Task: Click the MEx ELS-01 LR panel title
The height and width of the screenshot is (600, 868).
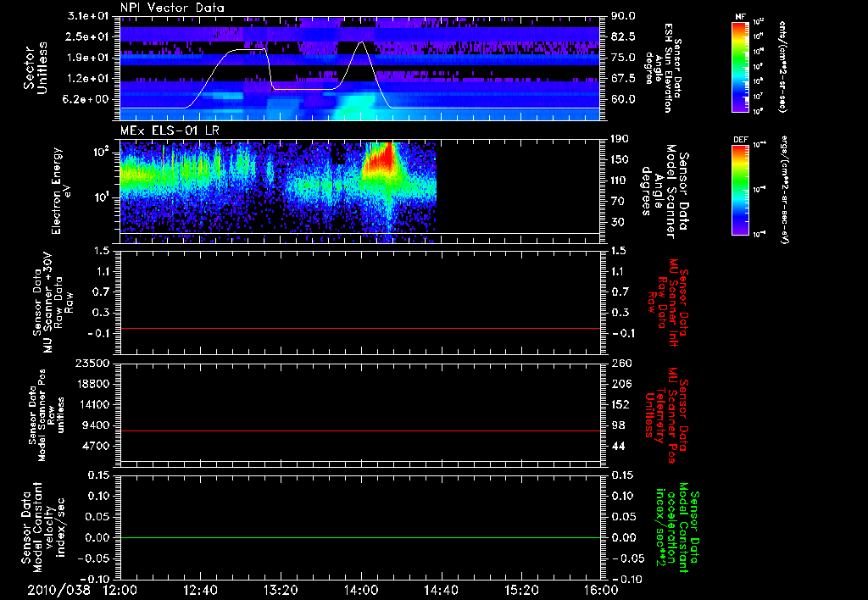Action: (170, 131)
